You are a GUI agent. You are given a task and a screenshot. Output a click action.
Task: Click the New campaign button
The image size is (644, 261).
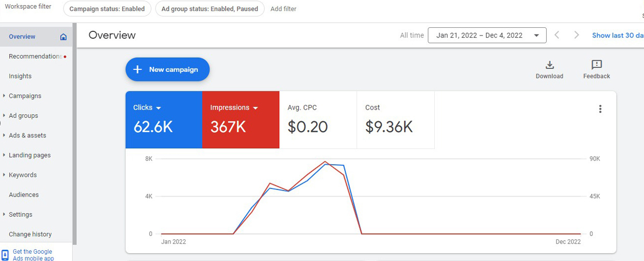pyautogui.click(x=167, y=69)
